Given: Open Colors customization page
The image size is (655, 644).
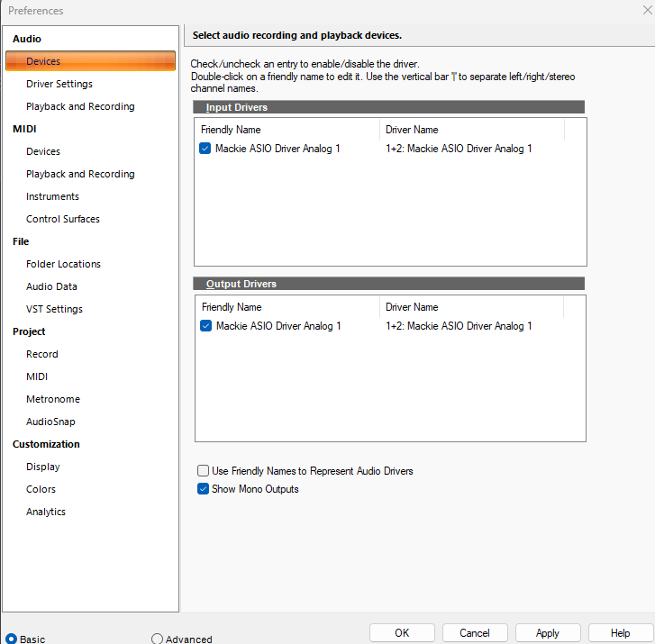Looking at the screenshot, I should tap(41, 489).
